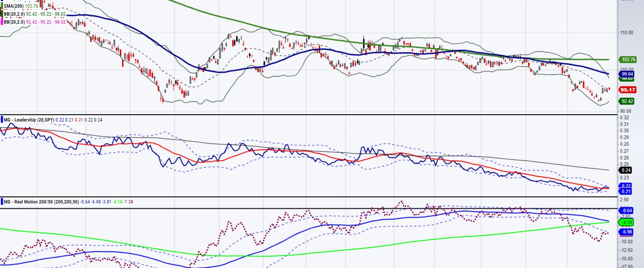The width and height of the screenshot is (644, 268).
Task: Click the -12.50 Real Motion axis label
Action: pyautogui.click(x=626, y=250)
